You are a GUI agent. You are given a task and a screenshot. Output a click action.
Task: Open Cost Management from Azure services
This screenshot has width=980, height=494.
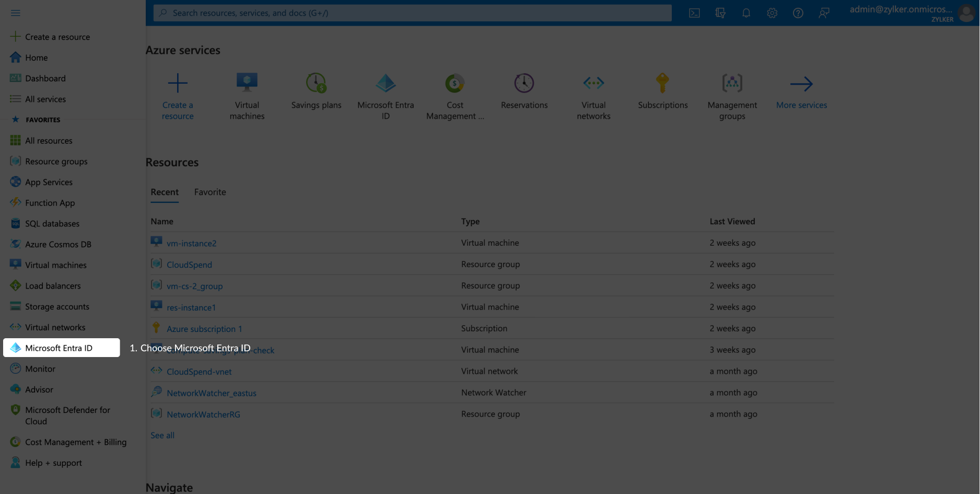click(x=454, y=83)
